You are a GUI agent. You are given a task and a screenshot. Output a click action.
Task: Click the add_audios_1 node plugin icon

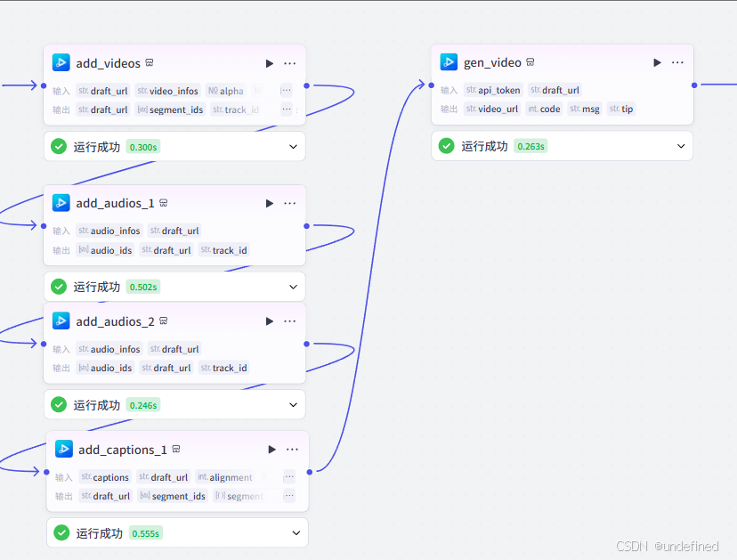(61, 203)
